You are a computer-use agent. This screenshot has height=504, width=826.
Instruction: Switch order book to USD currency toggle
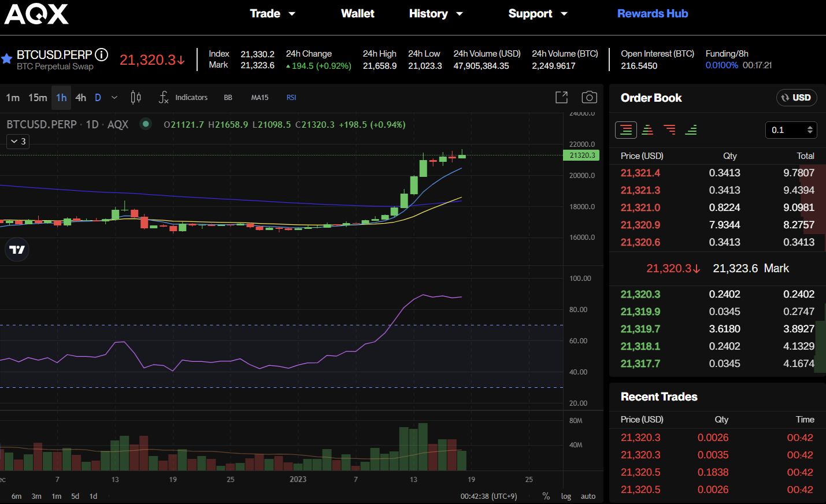(796, 98)
